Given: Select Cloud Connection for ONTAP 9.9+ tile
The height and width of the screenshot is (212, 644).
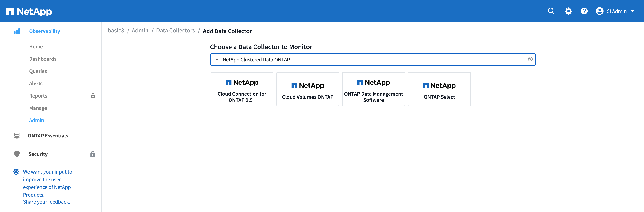Looking at the screenshot, I should pyautogui.click(x=242, y=89).
